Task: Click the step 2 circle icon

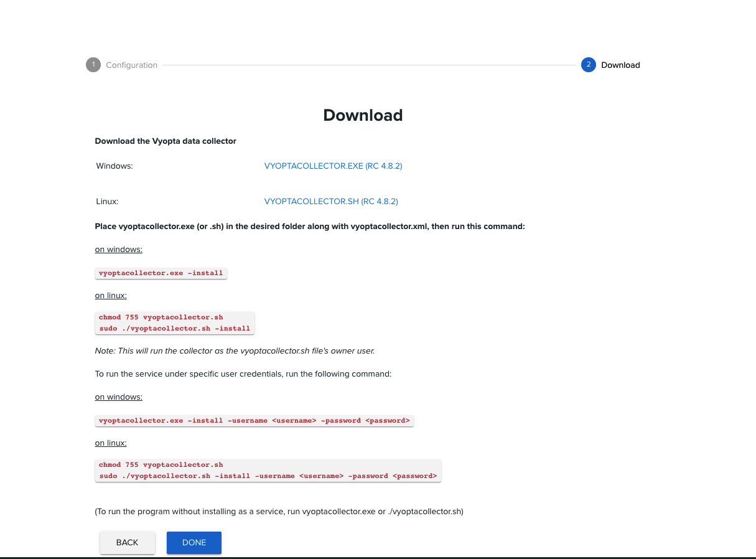Action: [589, 65]
